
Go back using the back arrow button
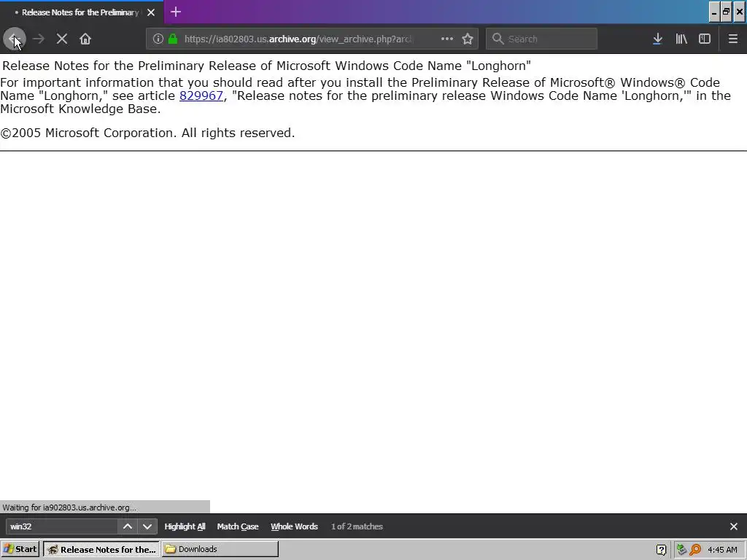(15, 39)
